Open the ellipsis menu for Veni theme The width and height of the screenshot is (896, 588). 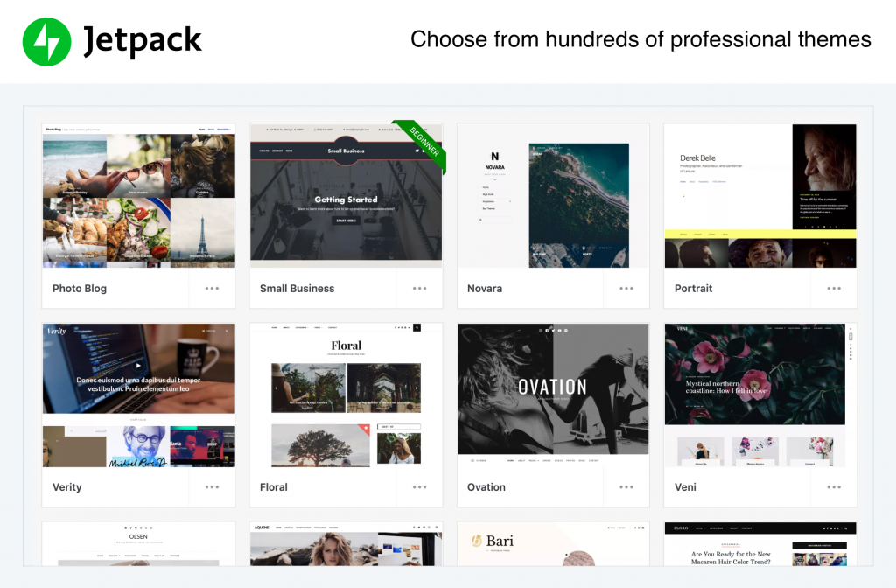click(834, 487)
